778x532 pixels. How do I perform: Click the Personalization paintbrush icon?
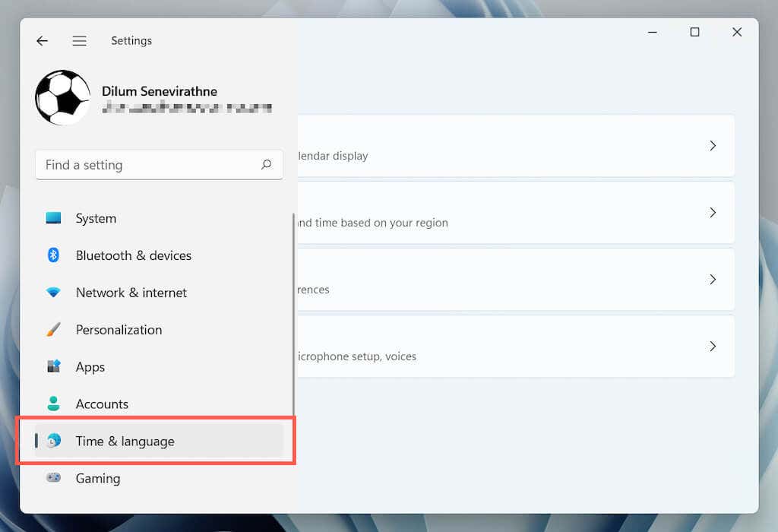53,330
